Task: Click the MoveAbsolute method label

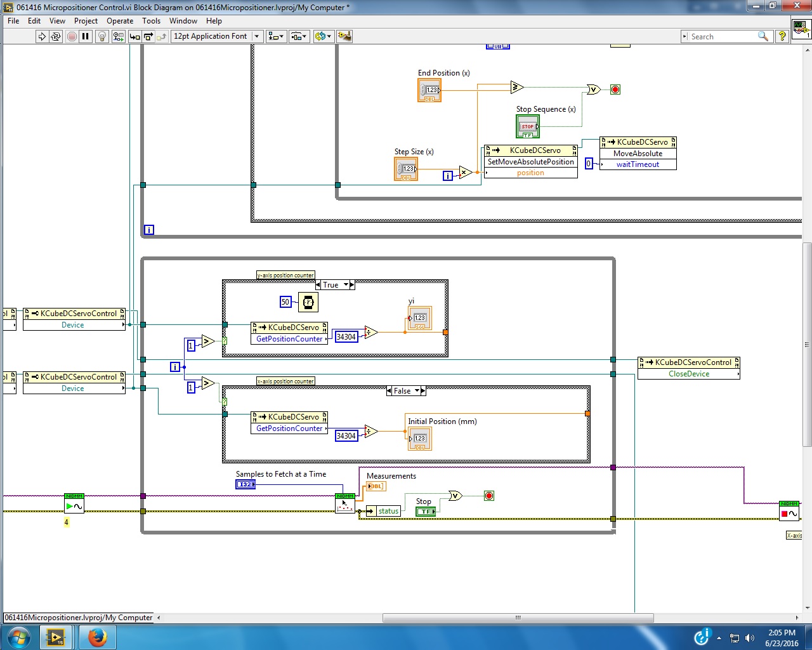Action: click(638, 154)
